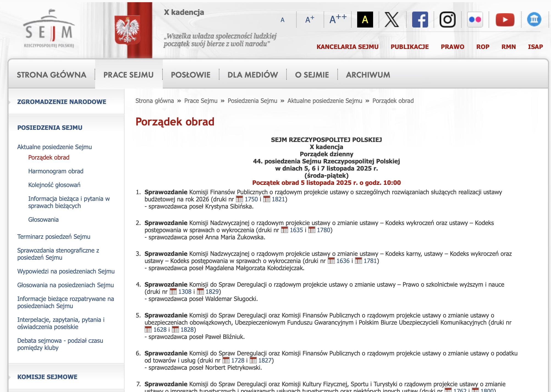Image resolution: width=551 pixels, height=392 pixels.
Task: Open the Flickr icon in header
Action: tap(475, 20)
